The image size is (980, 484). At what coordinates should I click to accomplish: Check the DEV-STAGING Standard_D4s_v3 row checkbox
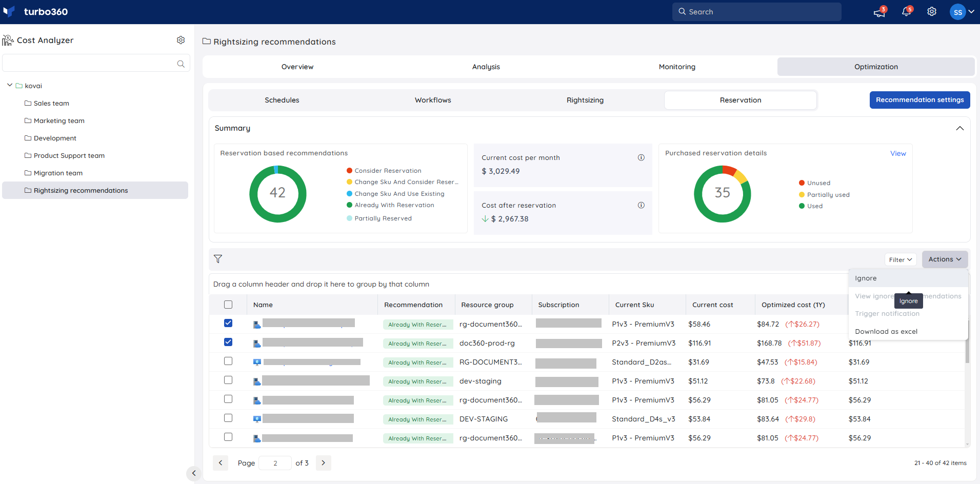click(228, 418)
